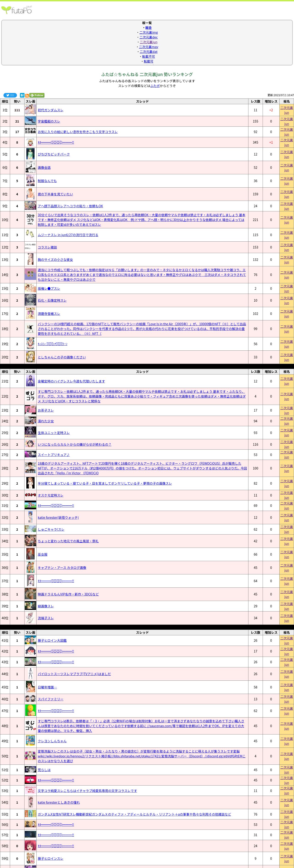
Task: Open thread 須磨寺雪緒スレ
Action: tap(49, 314)
